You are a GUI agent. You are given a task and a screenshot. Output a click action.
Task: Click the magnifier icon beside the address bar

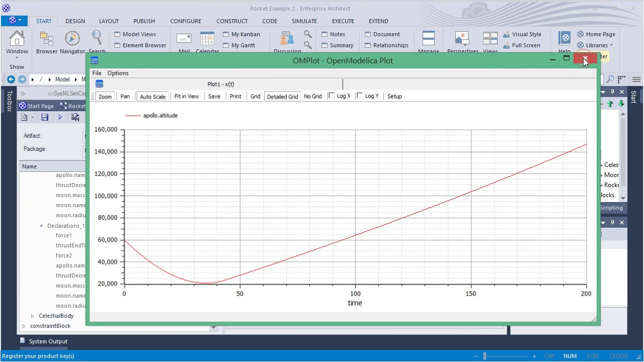(610, 79)
